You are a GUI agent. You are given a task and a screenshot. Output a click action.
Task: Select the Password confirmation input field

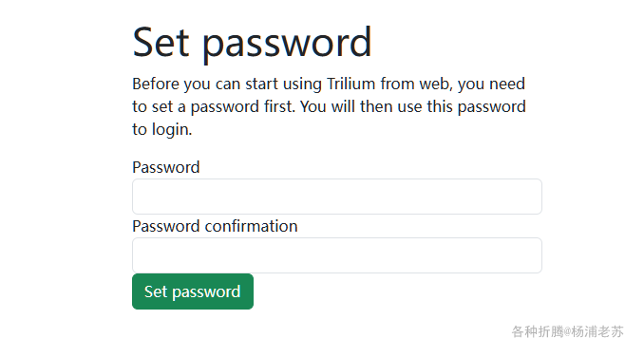click(x=337, y=255)
